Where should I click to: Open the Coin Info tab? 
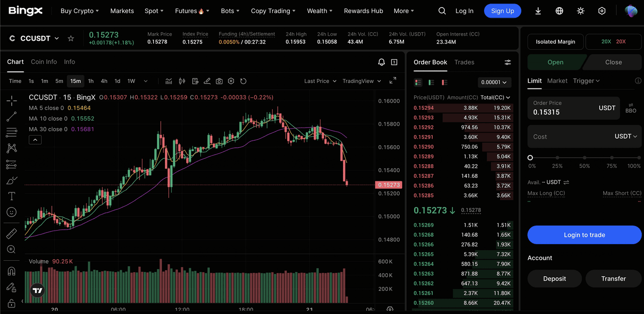click(44, 62)
